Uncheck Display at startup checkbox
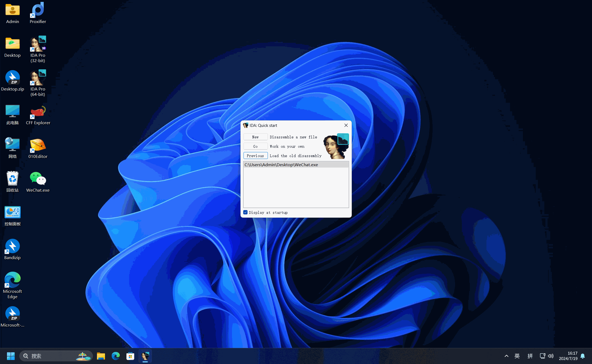Screen dimensions: 592x364 tap(245, 213)
